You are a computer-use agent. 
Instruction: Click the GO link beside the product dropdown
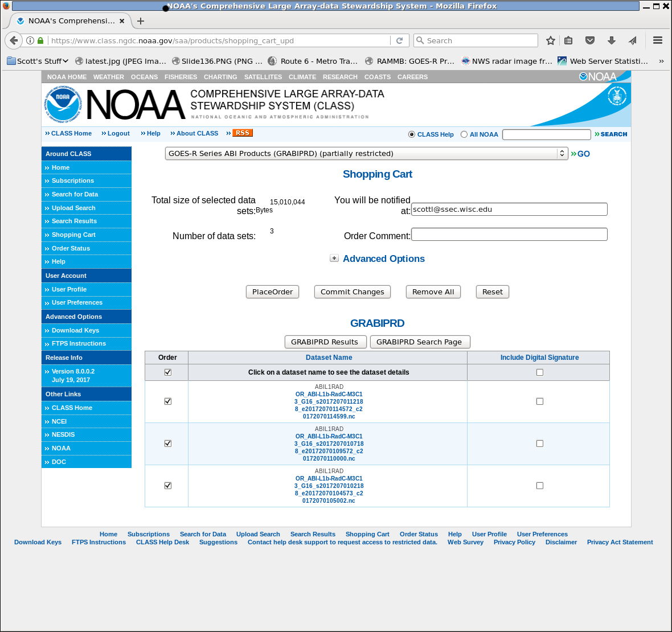click(x=580, y=154)
